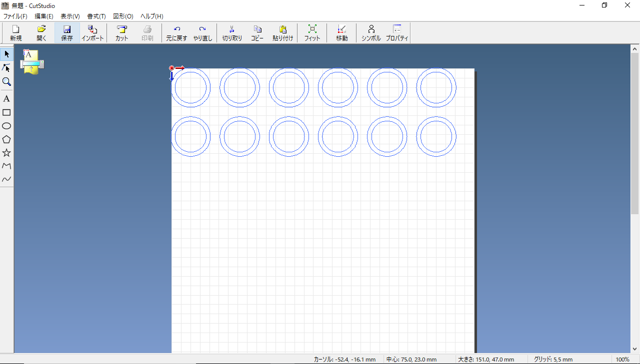The height and width of the screenshot is (364, 640).
Task: Click the first circle on the canvas
Action: pyautogui.click(x=191, y=69)
